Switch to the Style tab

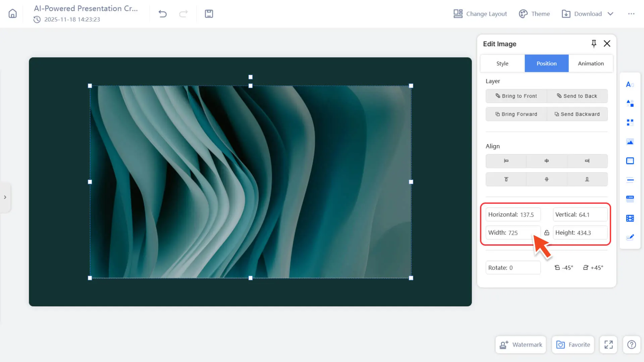pyautogui.click(x=502, y=63)
